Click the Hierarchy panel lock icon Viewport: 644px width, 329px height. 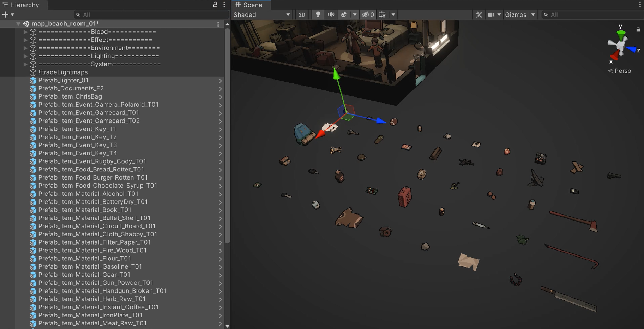tap(215, 5)
